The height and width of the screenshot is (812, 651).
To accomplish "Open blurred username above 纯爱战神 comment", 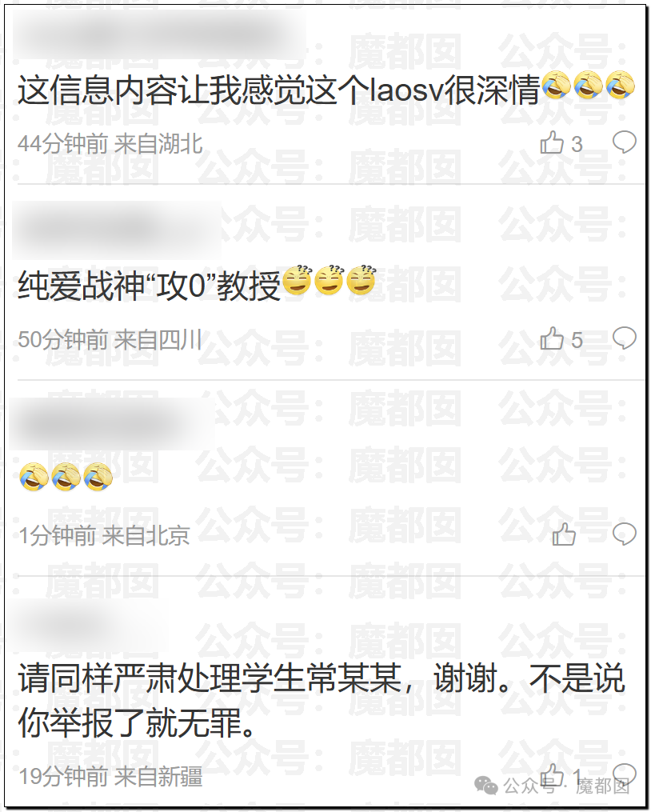I will [117, 230].
